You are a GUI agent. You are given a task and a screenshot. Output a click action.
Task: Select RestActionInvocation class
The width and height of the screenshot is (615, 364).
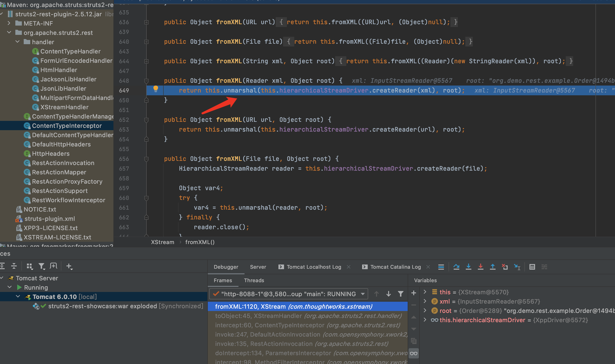(x=63, y=163)
